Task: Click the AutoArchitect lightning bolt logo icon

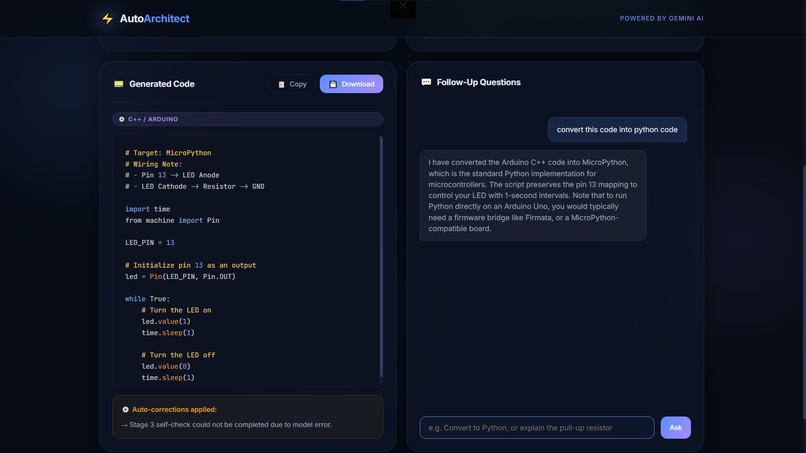Action: pyautogui.click(x=107, y=19)
